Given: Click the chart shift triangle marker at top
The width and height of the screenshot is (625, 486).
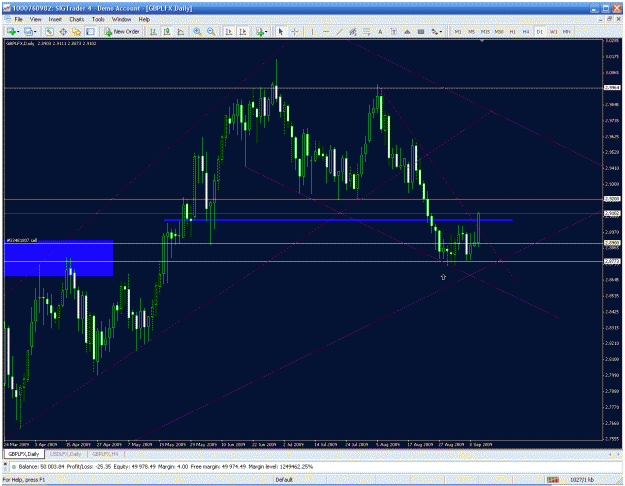Looking at the screenshot, I should (x=482, y=41).
